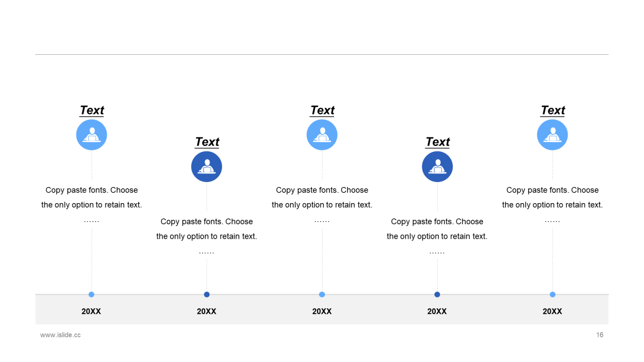Click the first timeline dot on the left
Screen dimensions: 644x362
coord(92,295)
